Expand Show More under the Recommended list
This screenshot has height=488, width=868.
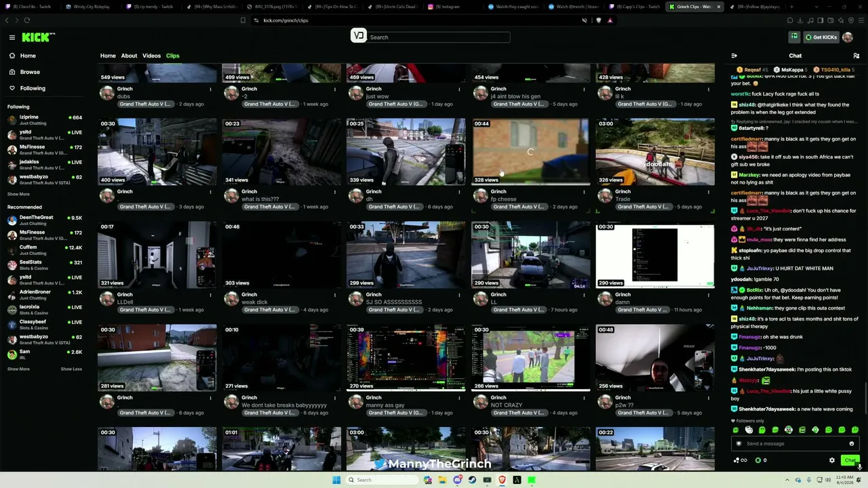(18, 369)
